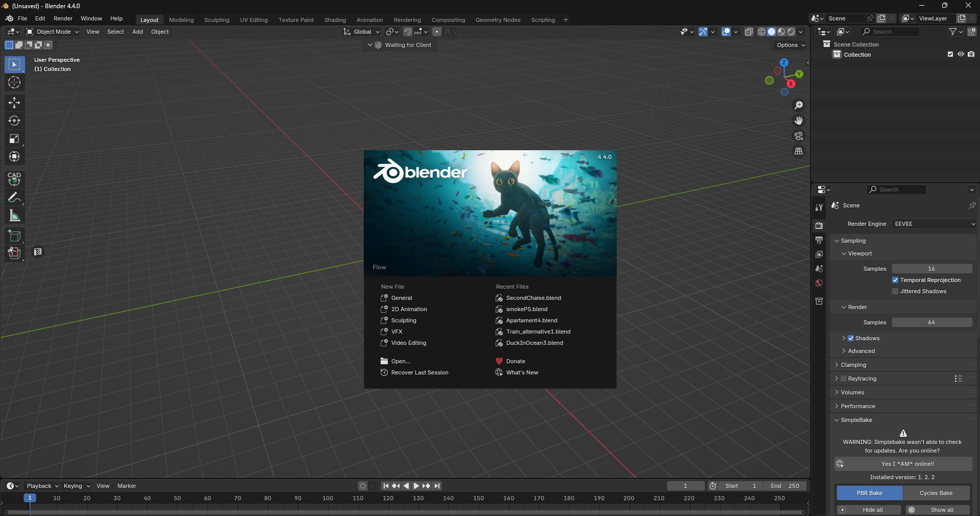
Task: Click the zoom magnifier viewport icon
Action: pyautogui.click(x=799, y=105)
